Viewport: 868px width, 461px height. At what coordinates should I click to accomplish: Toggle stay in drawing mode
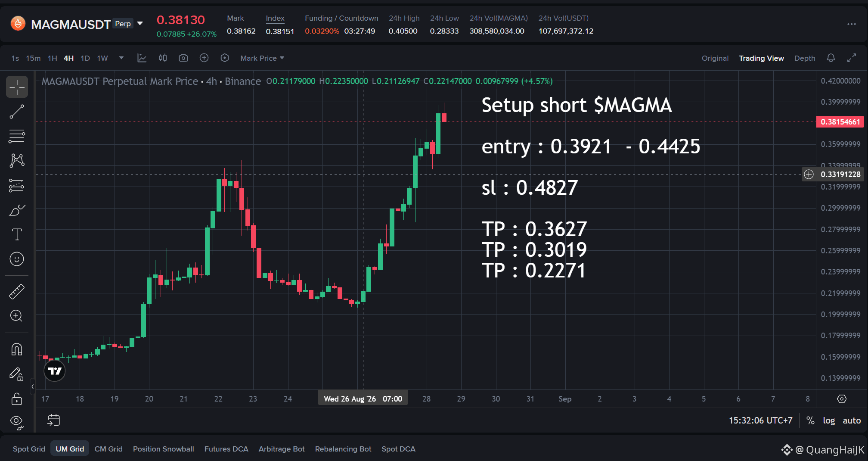point(17,374)
